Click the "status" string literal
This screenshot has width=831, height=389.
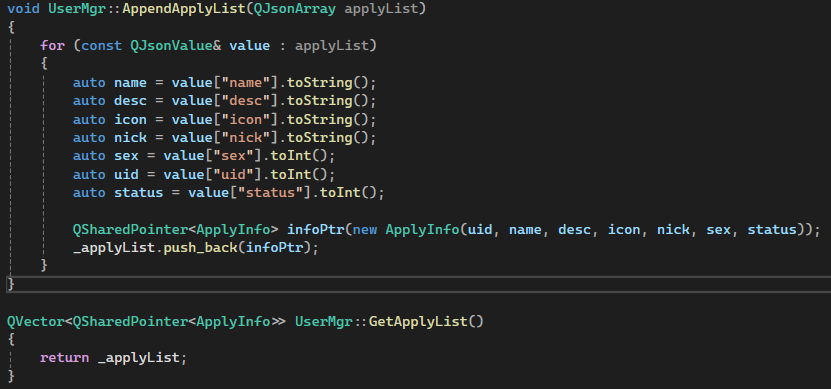(270, 192)
